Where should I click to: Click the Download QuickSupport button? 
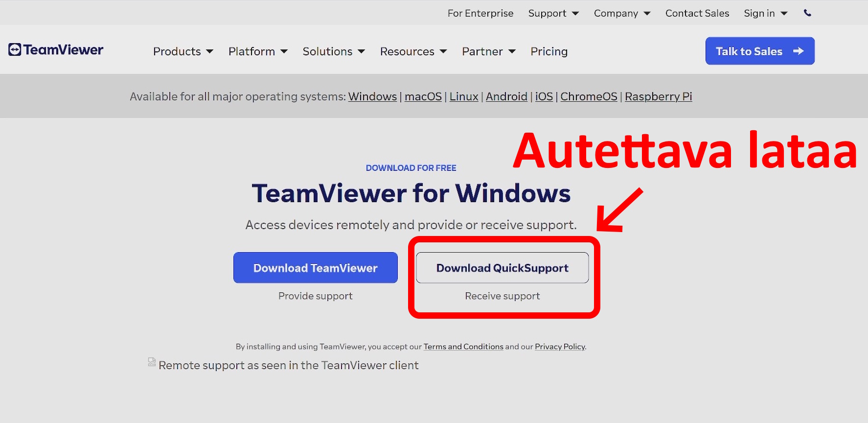click(x=502, y=268)
